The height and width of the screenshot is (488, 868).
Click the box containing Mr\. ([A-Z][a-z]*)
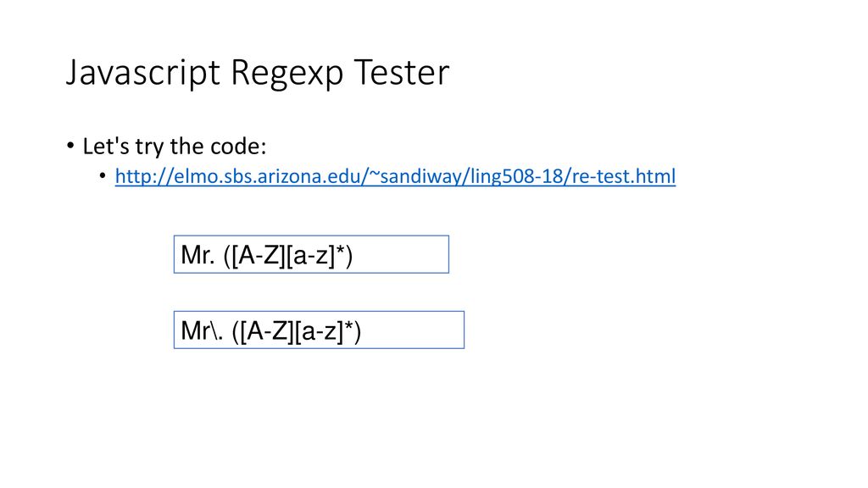point(319,330)
